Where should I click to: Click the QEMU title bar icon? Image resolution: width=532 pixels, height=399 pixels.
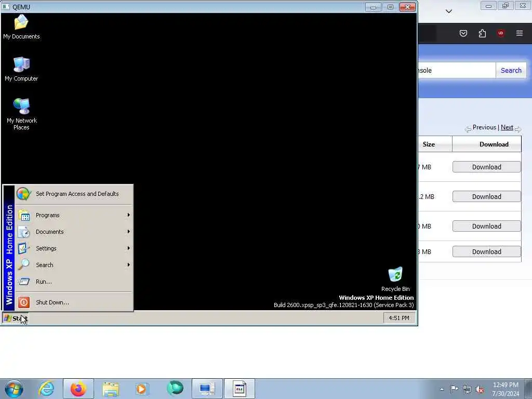6,7
